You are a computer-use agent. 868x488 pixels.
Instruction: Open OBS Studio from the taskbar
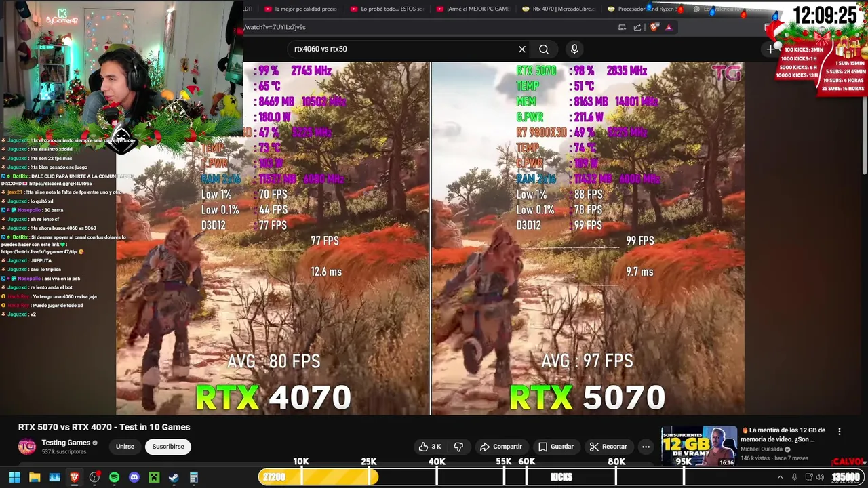94,477
